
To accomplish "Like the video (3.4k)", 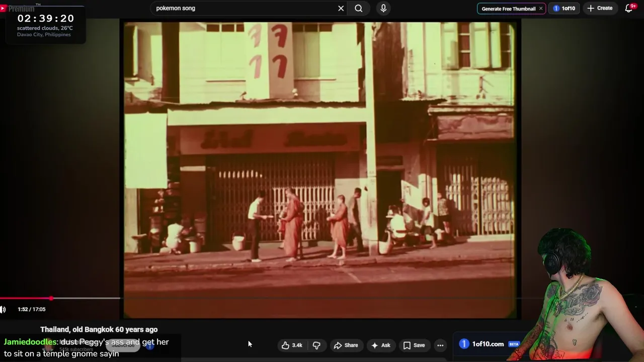I will tap(292, 345).
